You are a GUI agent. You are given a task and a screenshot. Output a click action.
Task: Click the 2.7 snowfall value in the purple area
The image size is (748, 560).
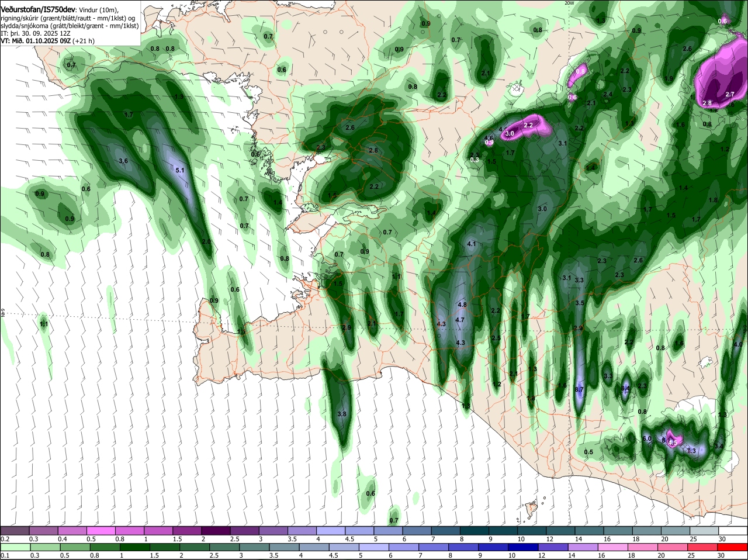coord(729,94)
